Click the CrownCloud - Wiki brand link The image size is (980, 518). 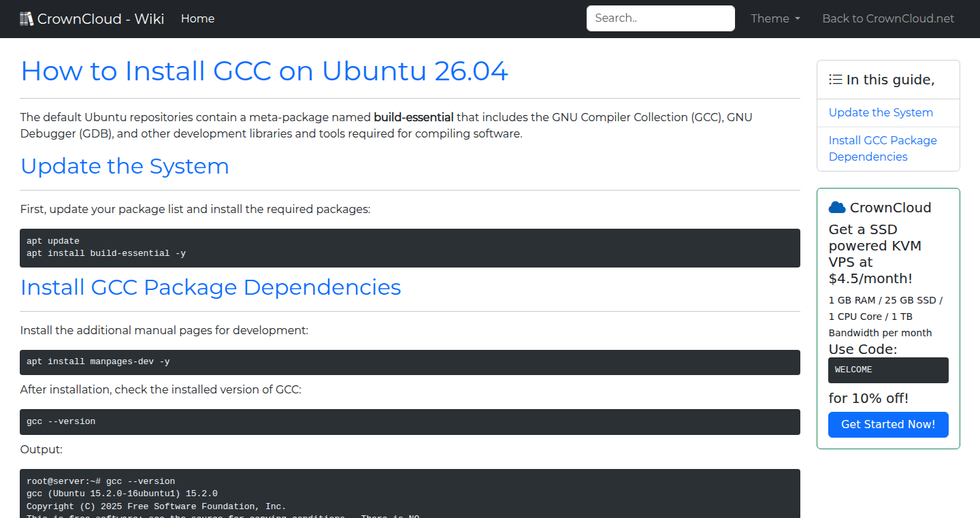click(92, 18)
